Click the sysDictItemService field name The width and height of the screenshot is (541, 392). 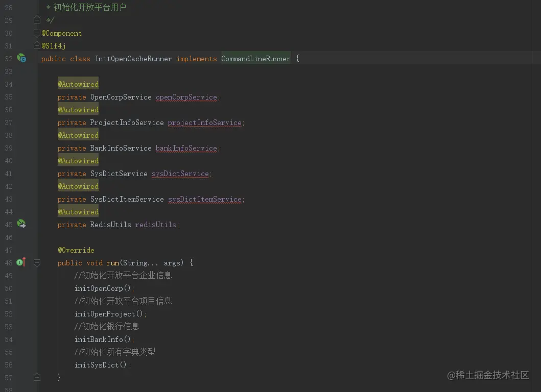click(205, 199)
